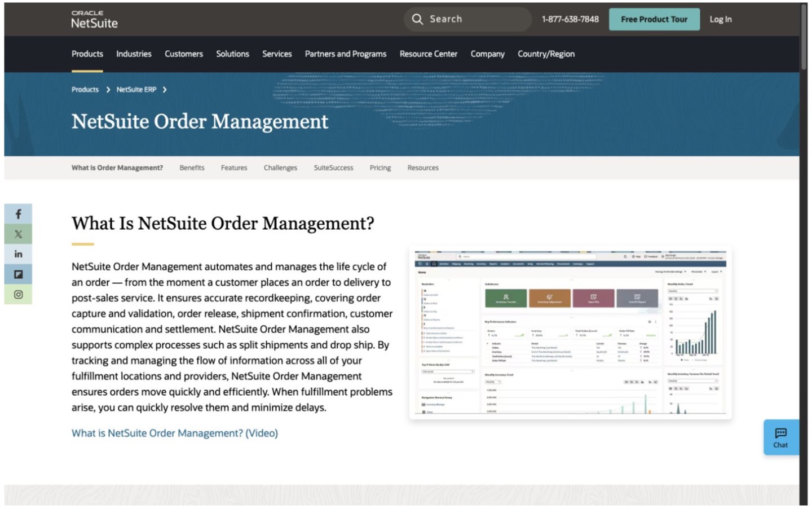Jump to the Resources section
Image resolution: width=812 pixels, height=508 pixels.
click(x=423, y=168)
